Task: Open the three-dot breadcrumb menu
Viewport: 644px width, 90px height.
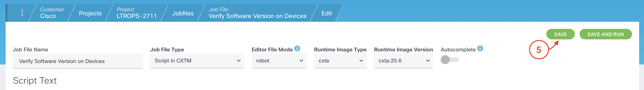Action: click(22, 13)
